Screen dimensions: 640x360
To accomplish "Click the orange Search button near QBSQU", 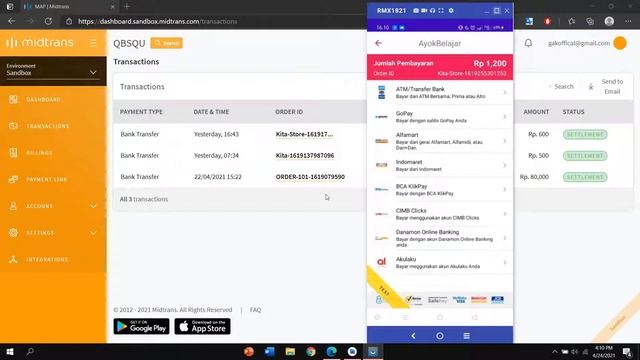I will pos(166,43).
